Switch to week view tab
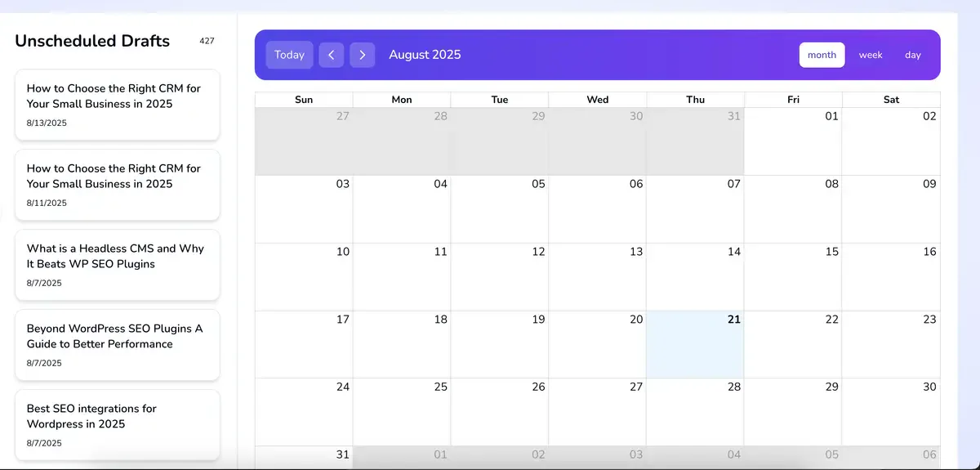This screenshot has height=470, width=980. 871,55
